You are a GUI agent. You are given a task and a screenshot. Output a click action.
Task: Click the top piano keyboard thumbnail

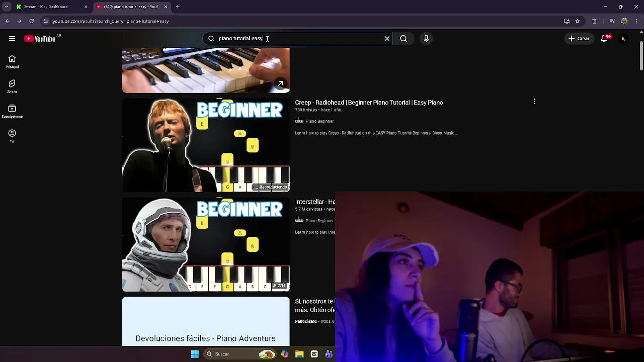pos(206,70)
